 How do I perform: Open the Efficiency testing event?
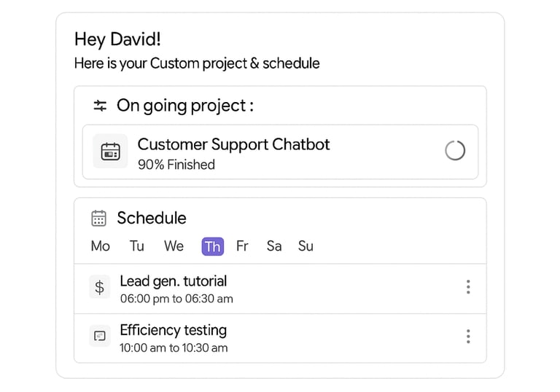point(174,331)
